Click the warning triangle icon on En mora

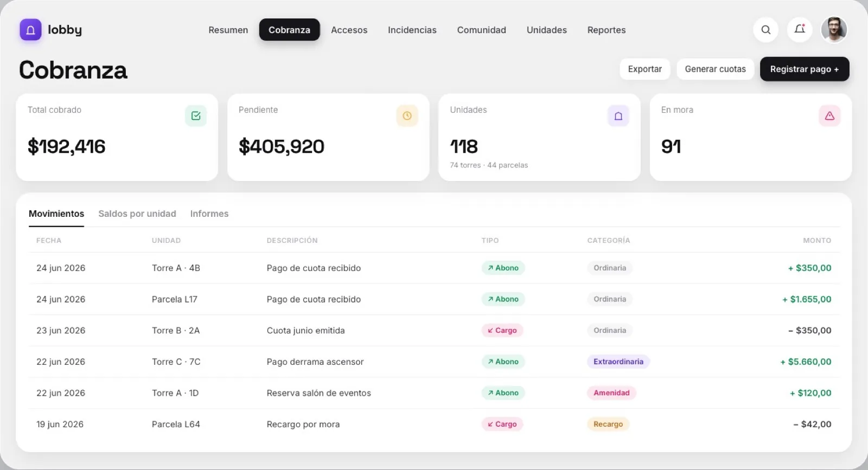tap(829, 115)
